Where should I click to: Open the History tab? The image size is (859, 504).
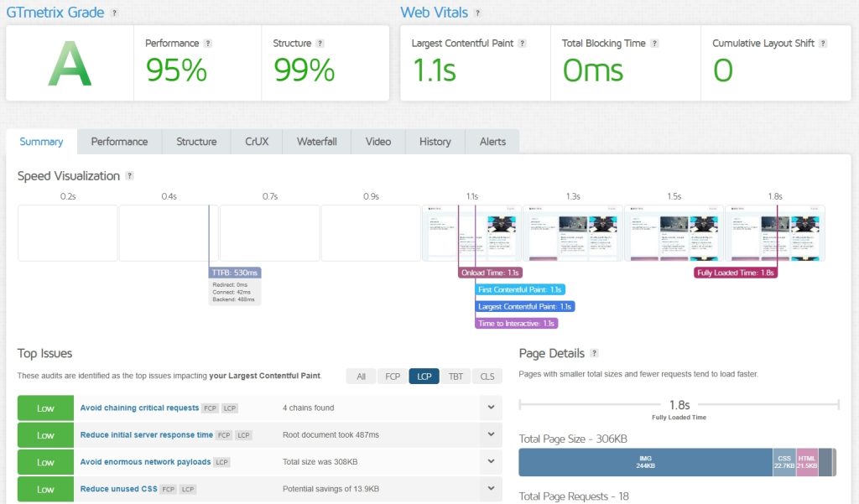[435, 142]
